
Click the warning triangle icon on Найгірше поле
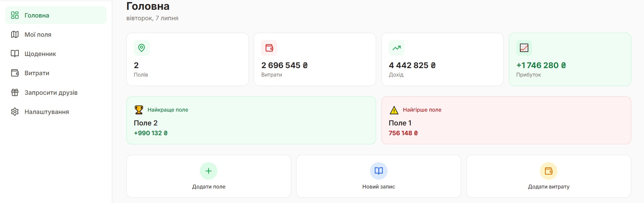[x=394, y=110]
